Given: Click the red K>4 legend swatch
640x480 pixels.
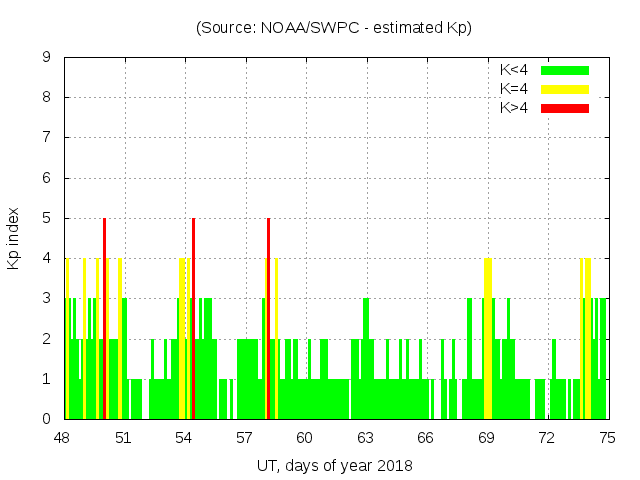Looking at the screenshot, I should tap(565, 108).
